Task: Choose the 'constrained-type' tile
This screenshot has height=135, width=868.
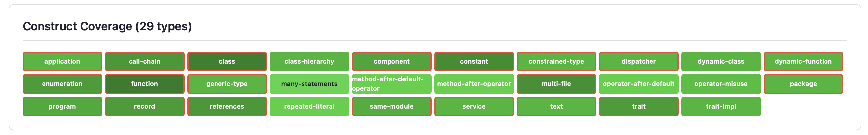Action: [556, 62]
